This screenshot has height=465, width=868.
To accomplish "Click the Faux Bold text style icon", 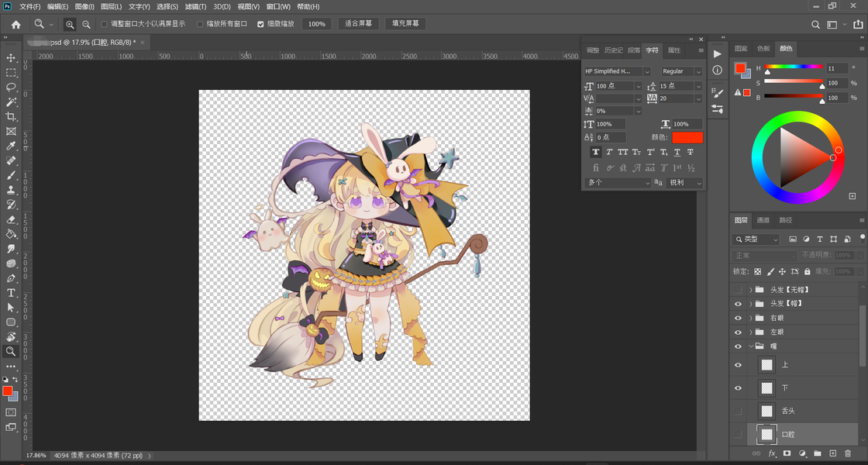I will click(x=596, y=152).
